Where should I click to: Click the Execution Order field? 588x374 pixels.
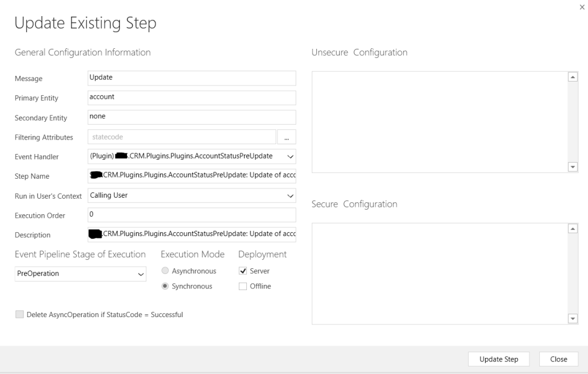(x=192, y=215)
